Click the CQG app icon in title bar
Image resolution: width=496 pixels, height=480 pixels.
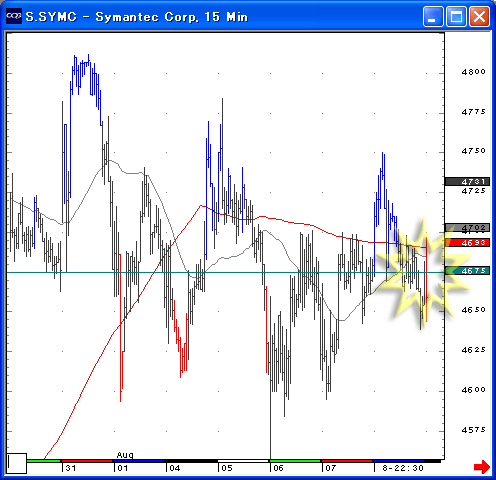pyautogui.click(x=14, y=16)
